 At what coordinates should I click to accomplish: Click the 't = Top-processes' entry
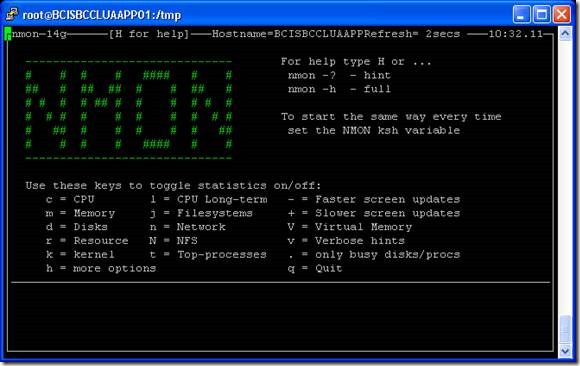point(208,255)
